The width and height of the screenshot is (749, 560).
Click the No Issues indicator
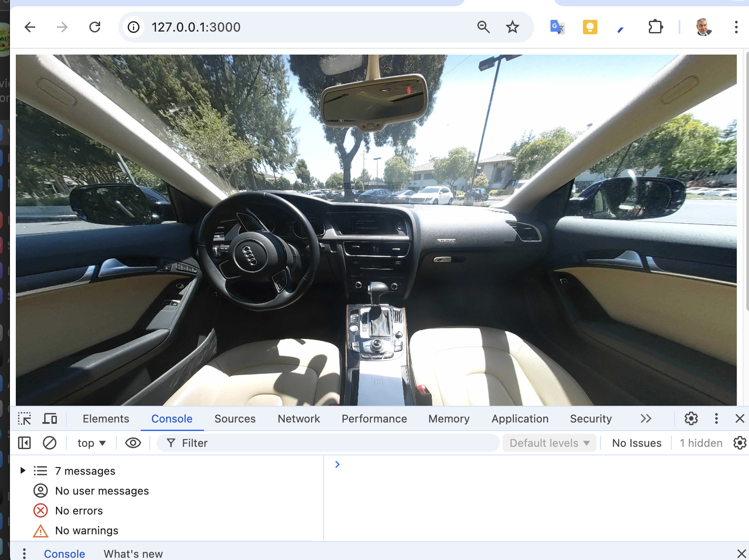(637, 443)
